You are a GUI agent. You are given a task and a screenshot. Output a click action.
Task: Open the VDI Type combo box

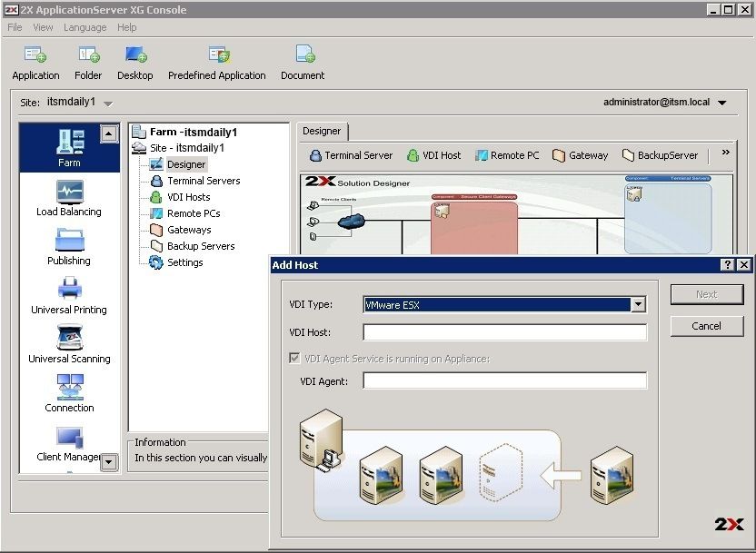[x=504, y=304]
